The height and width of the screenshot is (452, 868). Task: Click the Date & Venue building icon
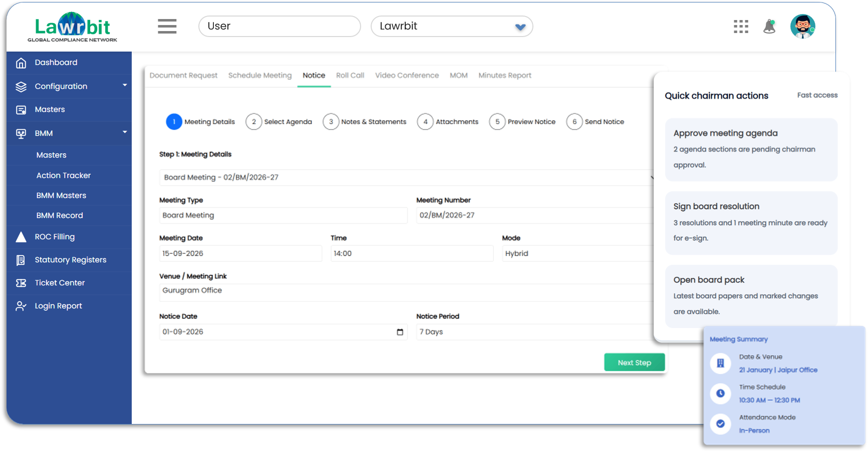(x=720, y=363)
